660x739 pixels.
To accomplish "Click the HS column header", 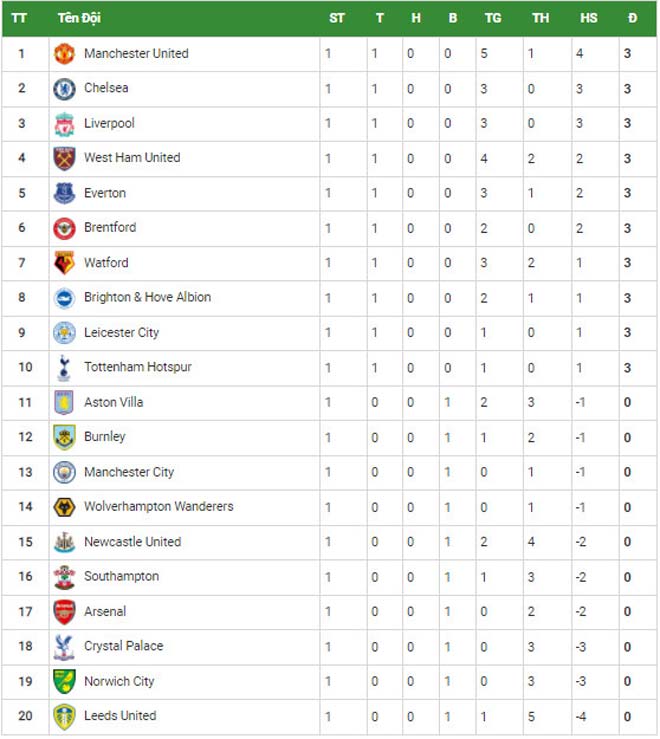I will point(589,18).
